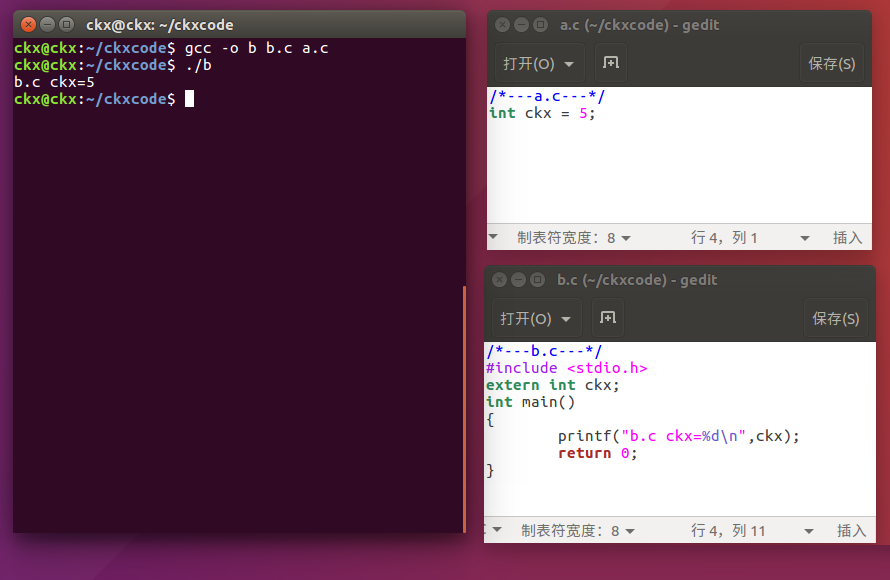Open the 打开(O) dropdown in a.c window
Image resolution: width=890 pixels, height=580 pixels.
click(539, 64)
